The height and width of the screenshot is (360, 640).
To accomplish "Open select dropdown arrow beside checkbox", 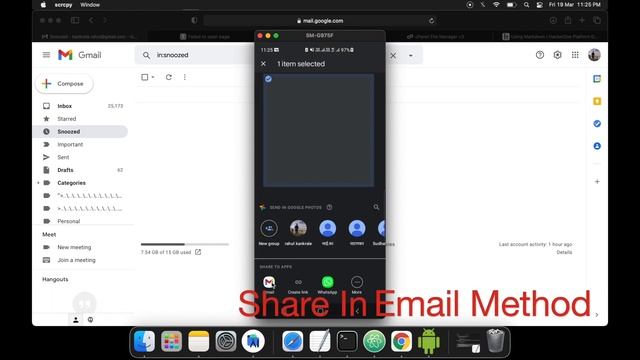I will pos(153,77).
